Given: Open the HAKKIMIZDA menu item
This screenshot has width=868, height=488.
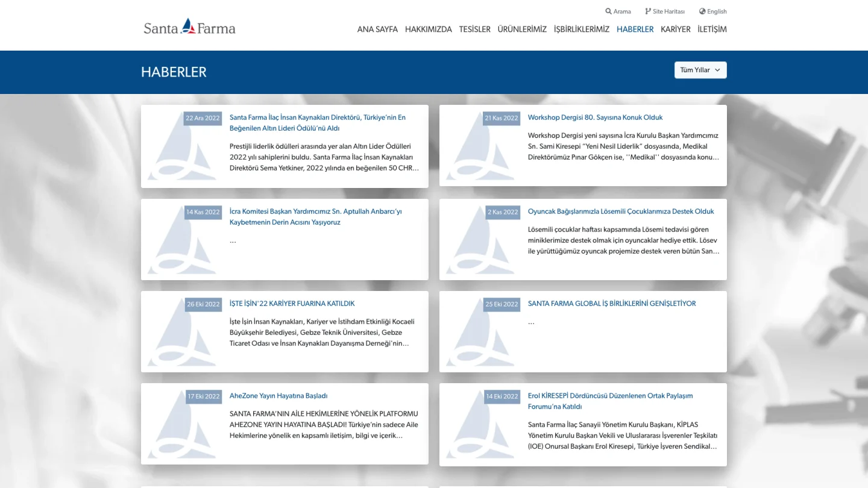Looking at the screenshot, I should click(429, 29).
